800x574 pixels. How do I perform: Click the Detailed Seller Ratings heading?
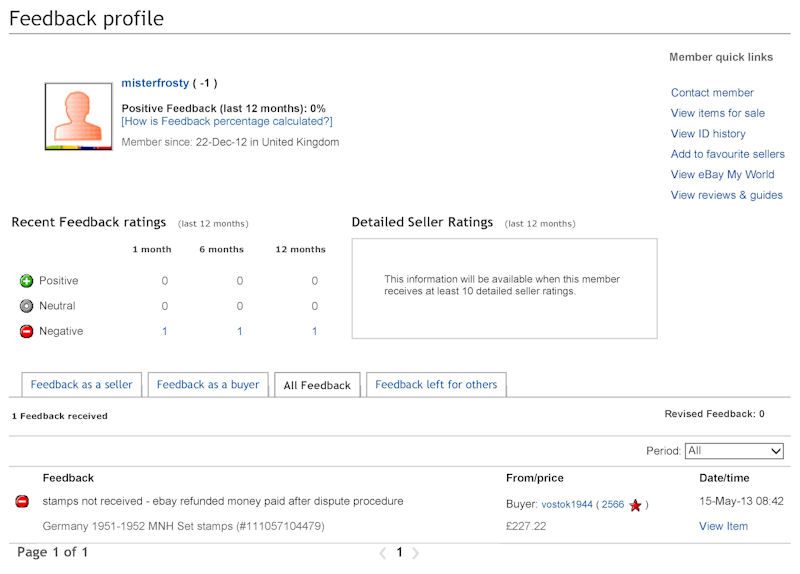422,222
